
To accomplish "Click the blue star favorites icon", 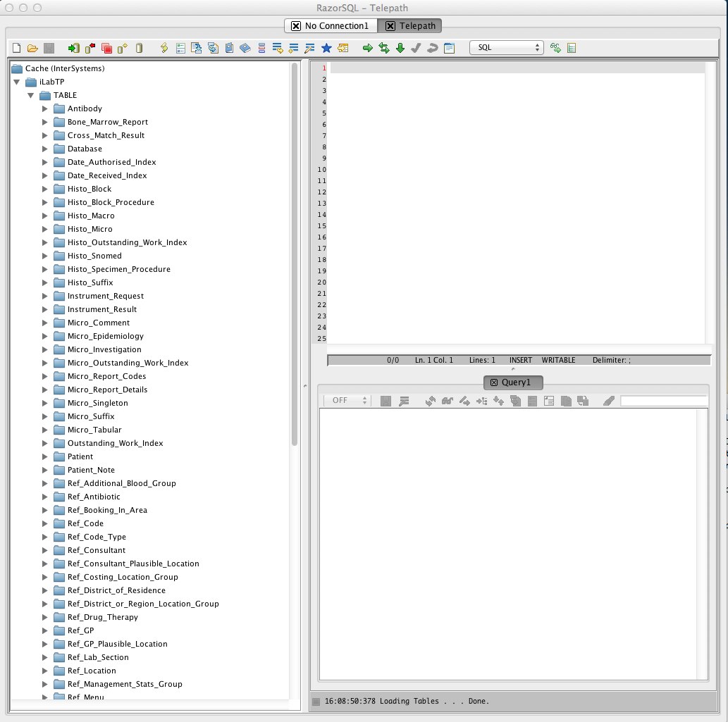I will point(326,48).
